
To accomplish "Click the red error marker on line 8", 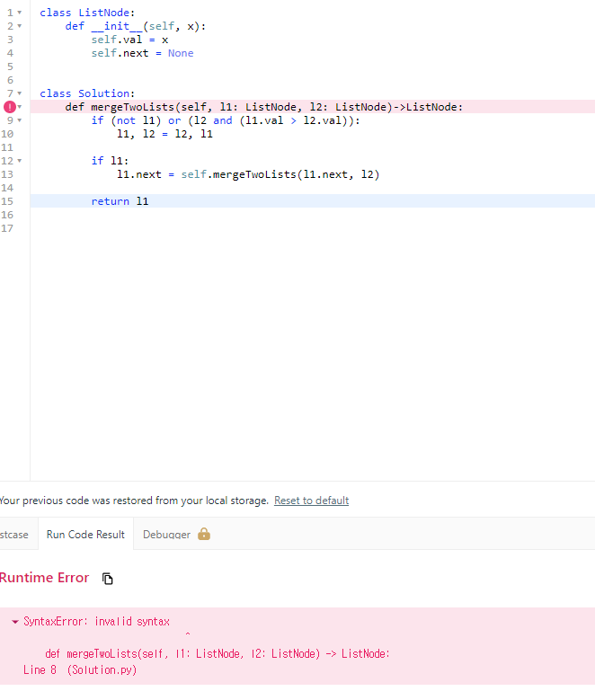I will pyautogui.click(x=9, y=107).
